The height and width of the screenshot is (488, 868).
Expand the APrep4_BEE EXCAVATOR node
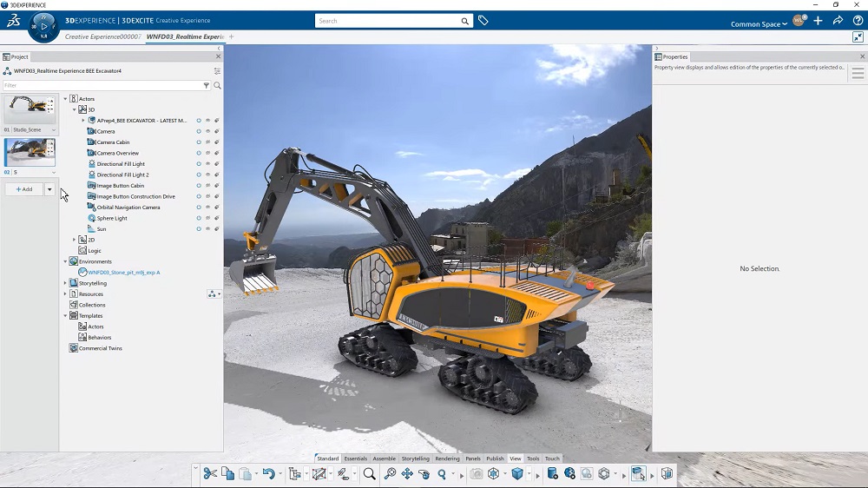[x=83, y=120]
